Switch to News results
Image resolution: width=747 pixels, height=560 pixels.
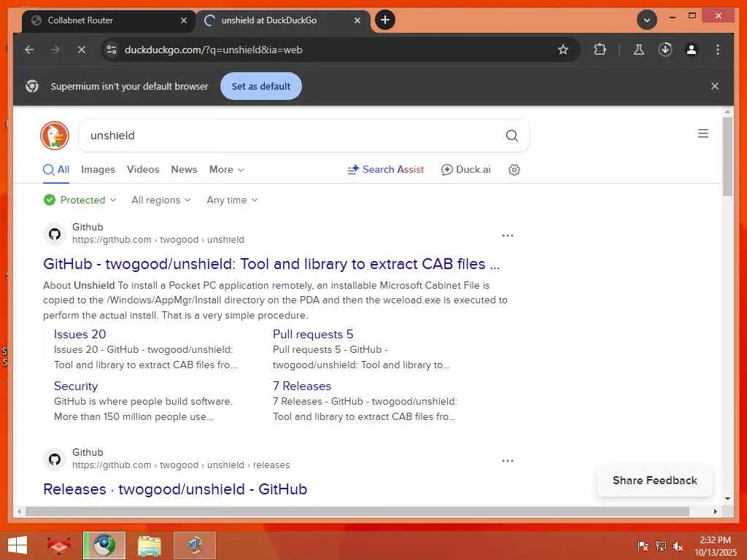[x=184, y=169]
